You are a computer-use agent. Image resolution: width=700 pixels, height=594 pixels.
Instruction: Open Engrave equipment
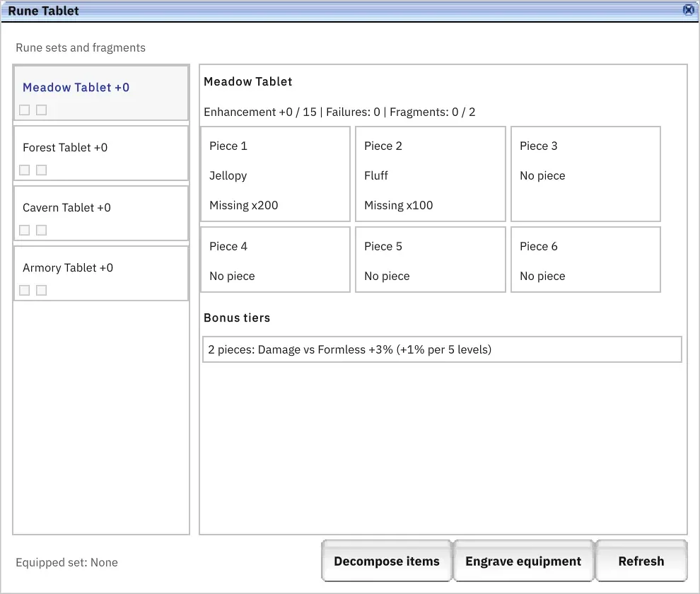[x=523, y=561]
